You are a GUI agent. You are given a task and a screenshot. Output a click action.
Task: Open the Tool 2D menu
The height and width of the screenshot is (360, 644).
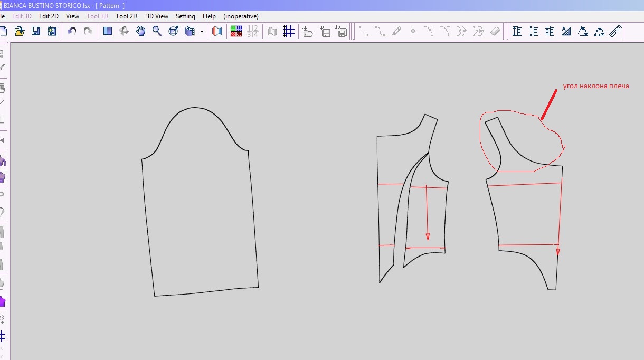126,16
